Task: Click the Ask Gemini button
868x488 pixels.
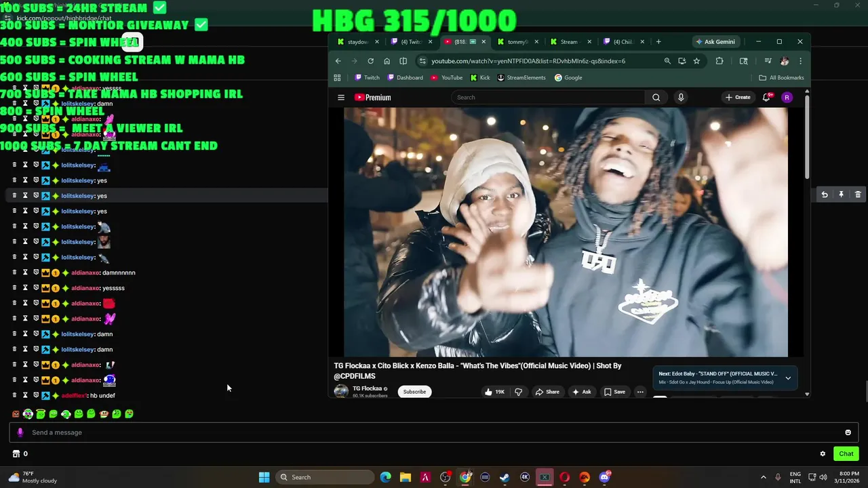Action: [x=715, y=42]
